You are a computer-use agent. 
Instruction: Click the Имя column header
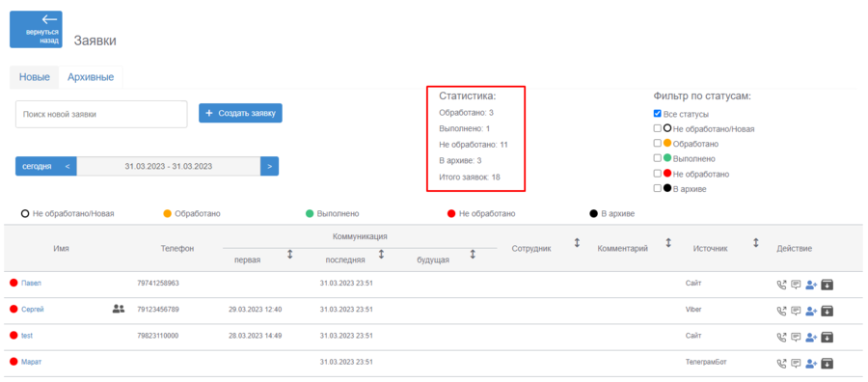pyautogui.click(x=62, y=249)
